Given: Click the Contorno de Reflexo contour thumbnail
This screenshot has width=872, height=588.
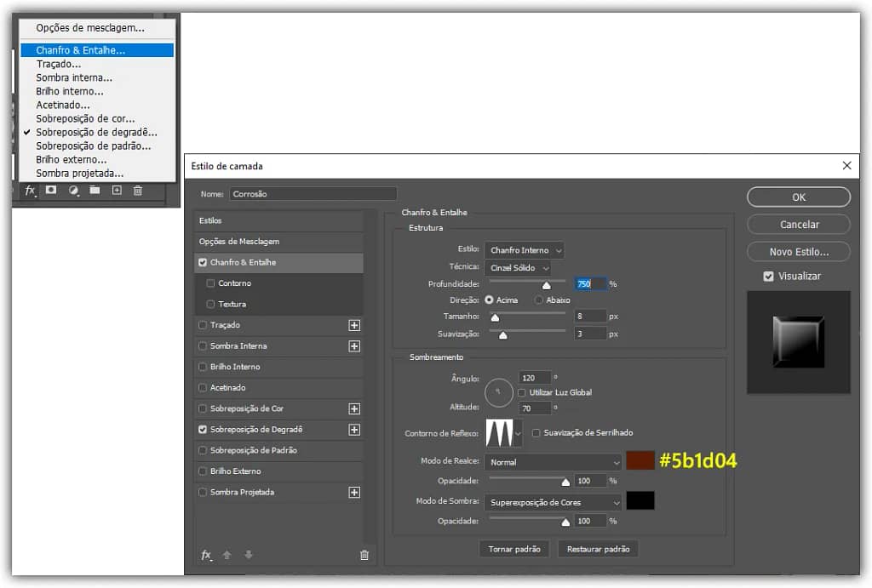Looking at the screenshot, I should [499, 433].
